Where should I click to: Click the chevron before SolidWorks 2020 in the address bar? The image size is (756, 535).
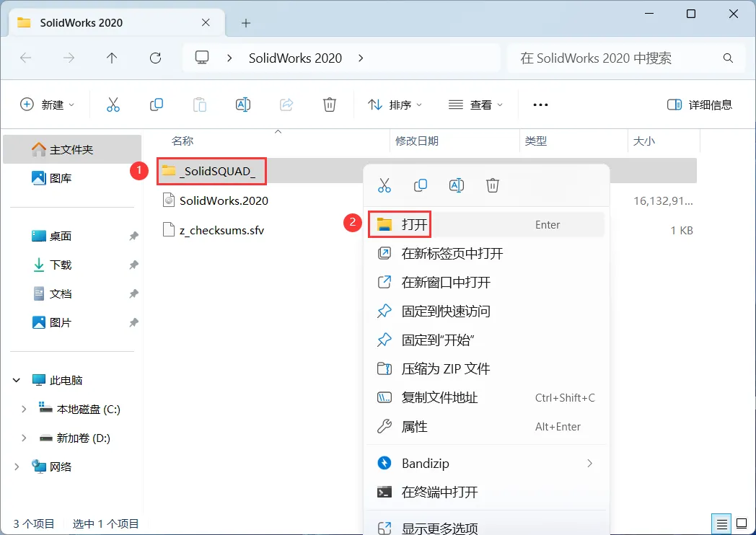[229, 58]
